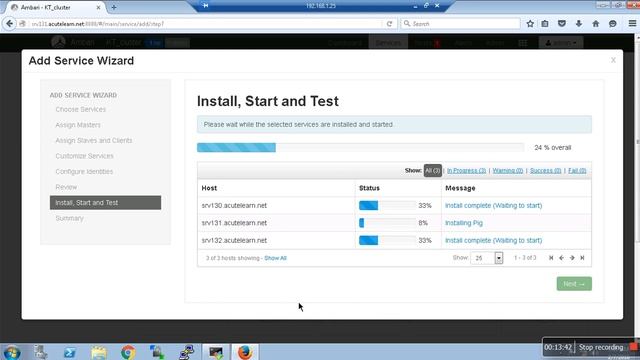The height and width of the screenshot is (360, 640).
Task: Filter hosts by Warning (0)
Action: click(x=508, y=171)
